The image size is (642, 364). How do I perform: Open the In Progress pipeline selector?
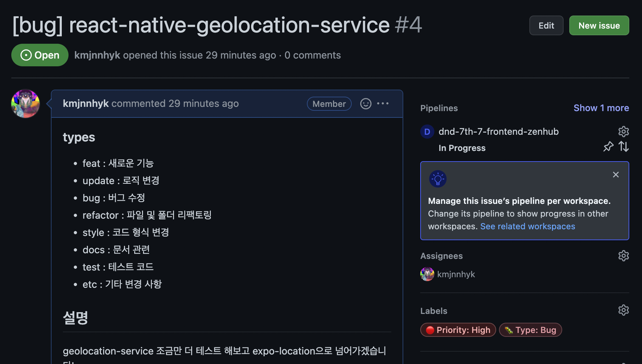(462, 148)
